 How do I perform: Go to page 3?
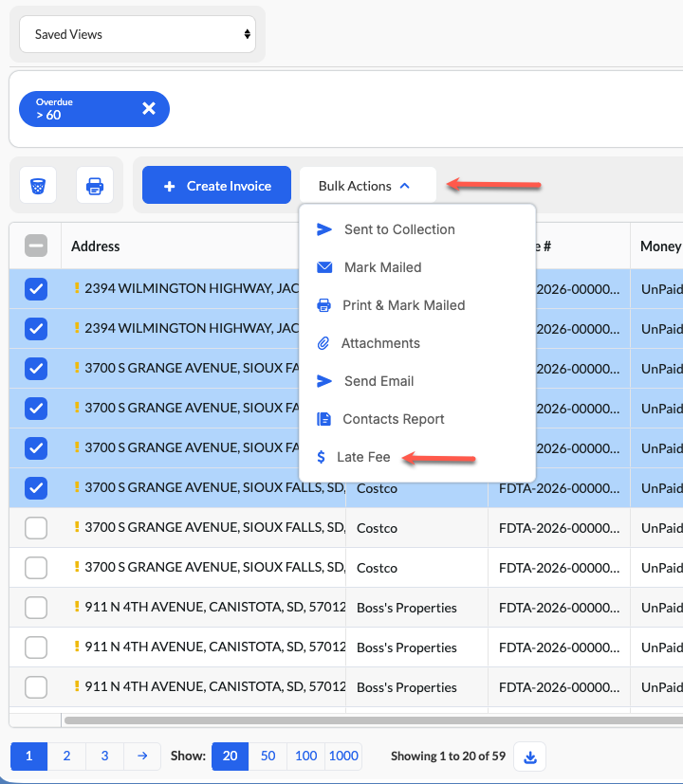[104, 756]
